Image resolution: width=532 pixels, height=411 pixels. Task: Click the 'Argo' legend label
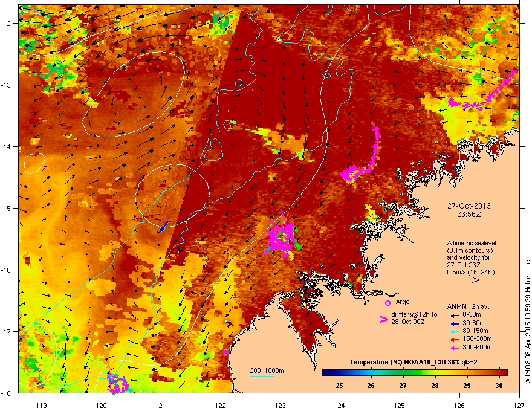(x=403, y=302)
